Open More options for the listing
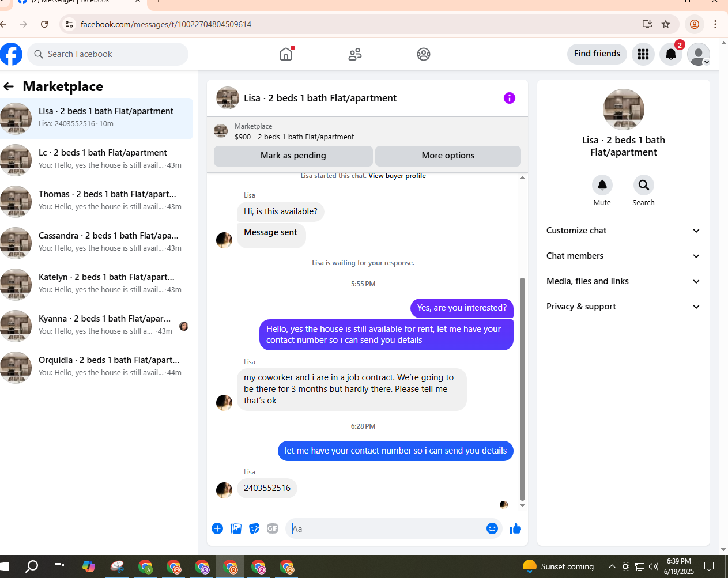728x578 pixels. (x=448, y=156)
